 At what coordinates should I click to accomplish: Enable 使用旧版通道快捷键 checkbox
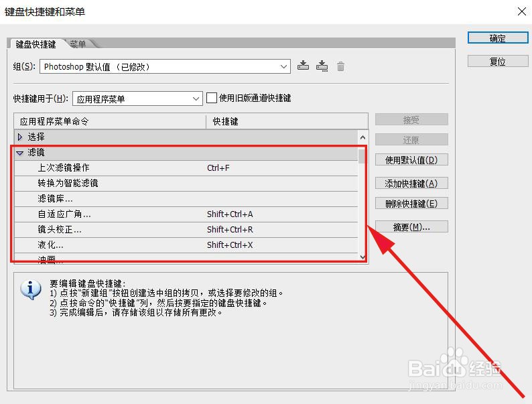212,98
